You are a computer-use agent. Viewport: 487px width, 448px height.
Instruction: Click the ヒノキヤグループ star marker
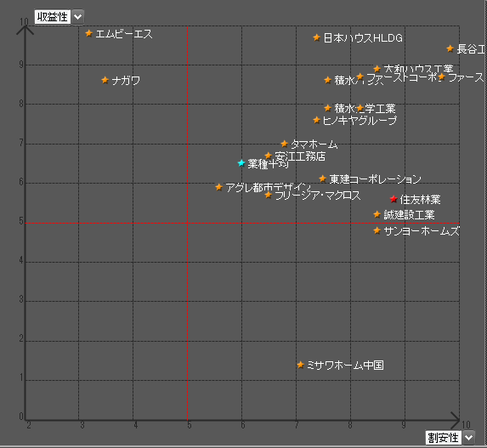316,120
